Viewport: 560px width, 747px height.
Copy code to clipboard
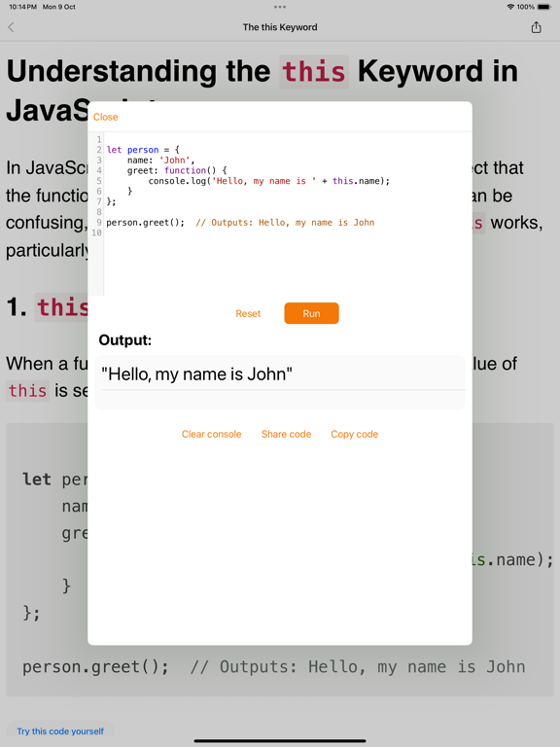pyautogui.click(x=354, y=434)
